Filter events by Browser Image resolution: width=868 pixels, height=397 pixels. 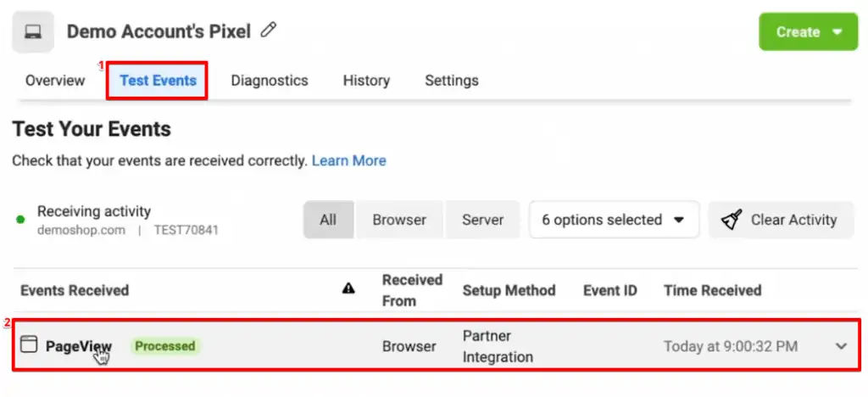tap(399, 220)
